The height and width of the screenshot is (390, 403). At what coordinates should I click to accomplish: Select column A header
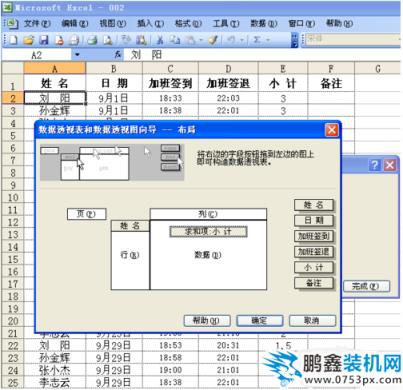(55, 69)
